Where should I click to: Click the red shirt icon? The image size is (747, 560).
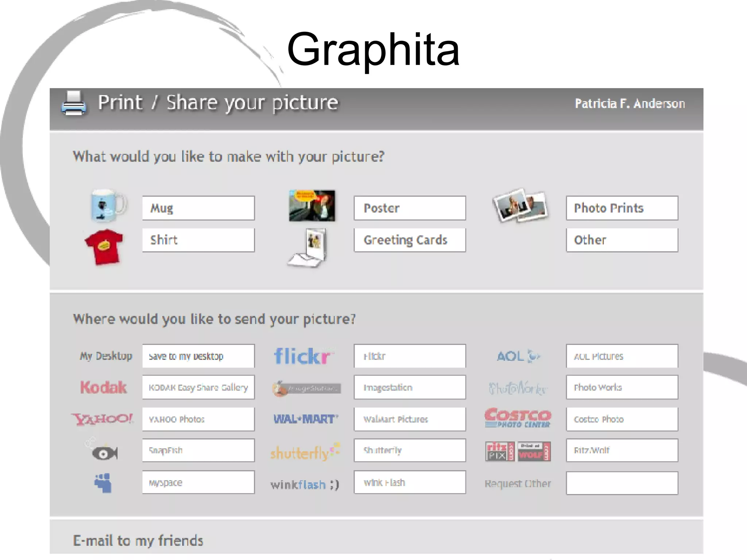pos(104,247)
